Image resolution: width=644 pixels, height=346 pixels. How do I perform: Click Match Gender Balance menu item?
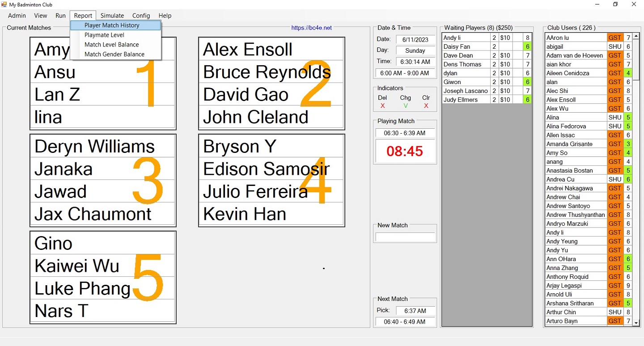coord(114,54)
